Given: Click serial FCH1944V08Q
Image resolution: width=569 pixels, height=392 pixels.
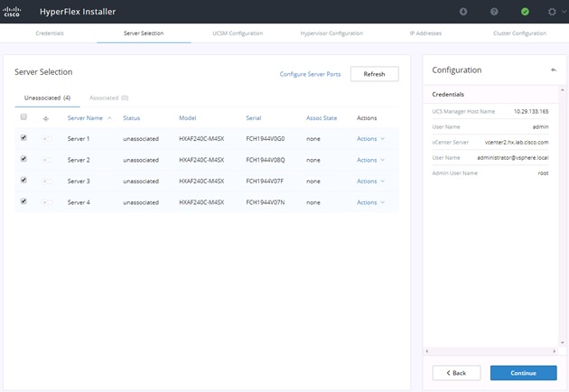Looking at the screenshot, I should pos(266,160).
